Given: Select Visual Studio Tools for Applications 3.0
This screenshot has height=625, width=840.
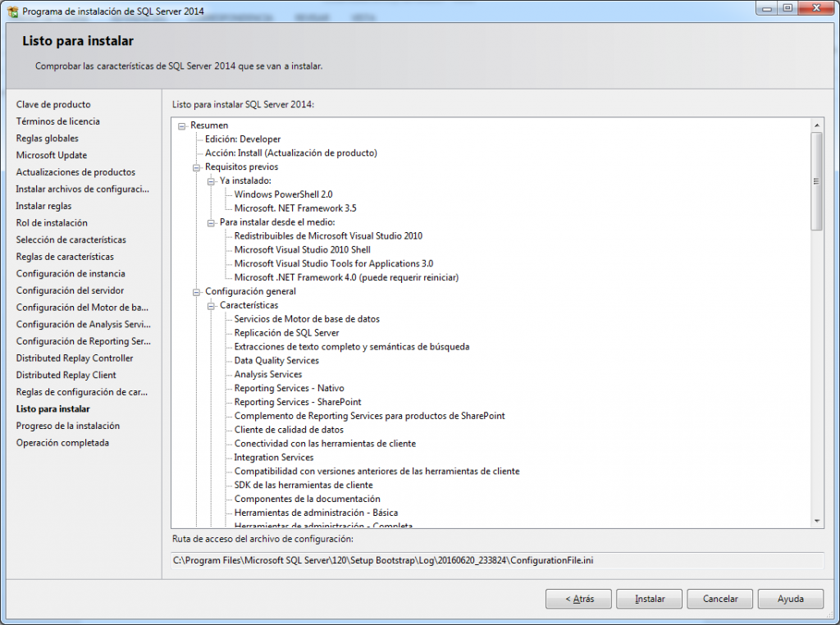Looking at the screenshot, I should (334, 264).
